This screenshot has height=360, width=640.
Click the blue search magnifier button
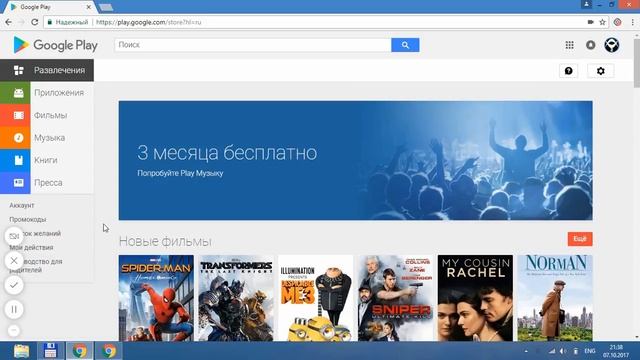[405, 45]
